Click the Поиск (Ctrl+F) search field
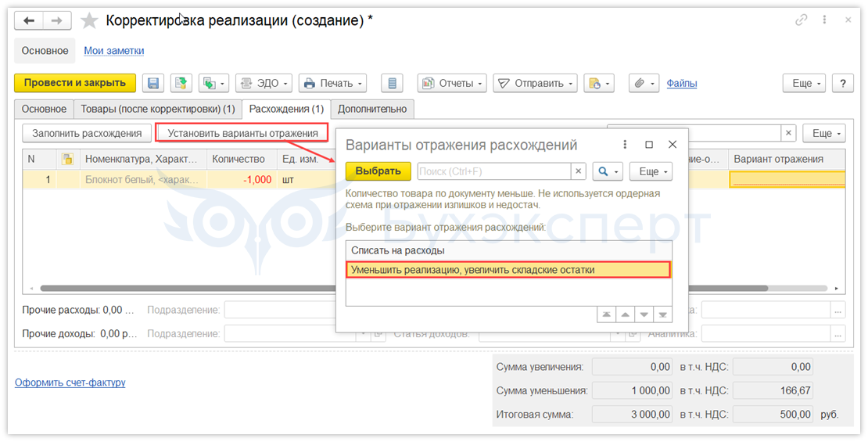 pyautogui.click(x=494, y=171)
